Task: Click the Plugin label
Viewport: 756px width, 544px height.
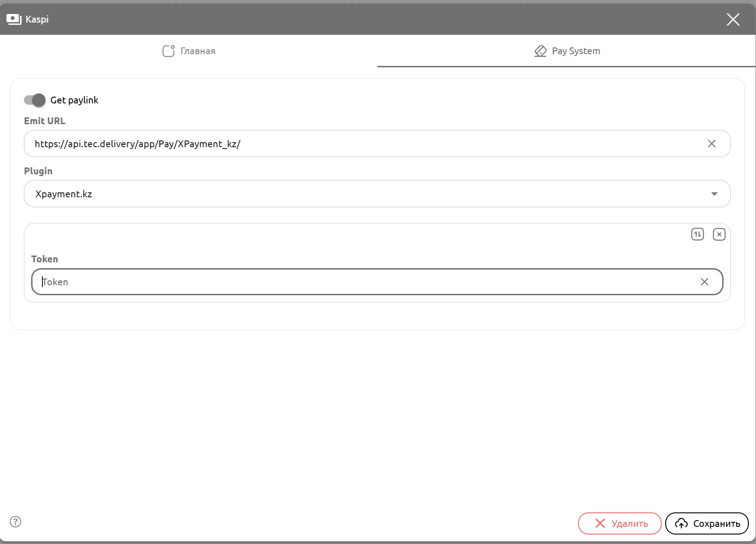Action: pyautogui.click(x=38, y=171)
